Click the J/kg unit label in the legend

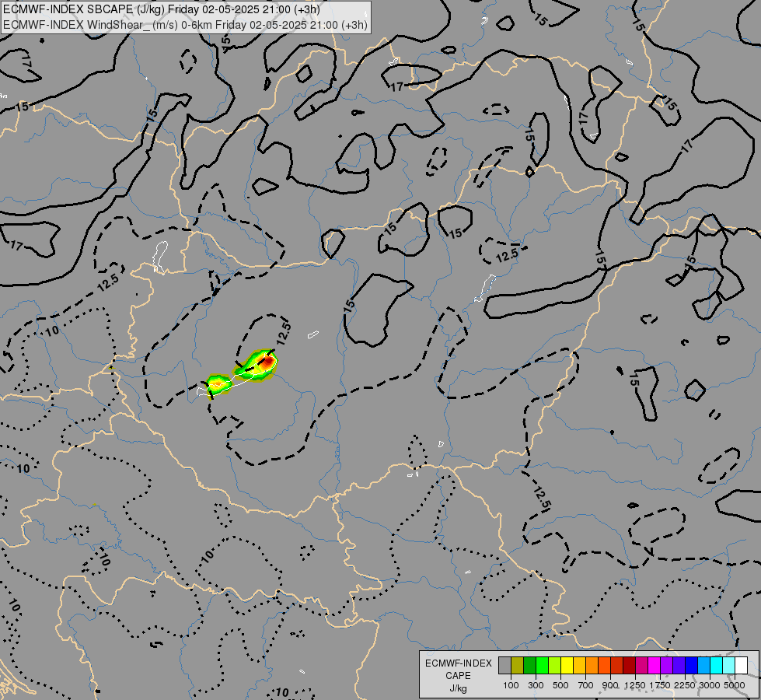click(458, 688)
